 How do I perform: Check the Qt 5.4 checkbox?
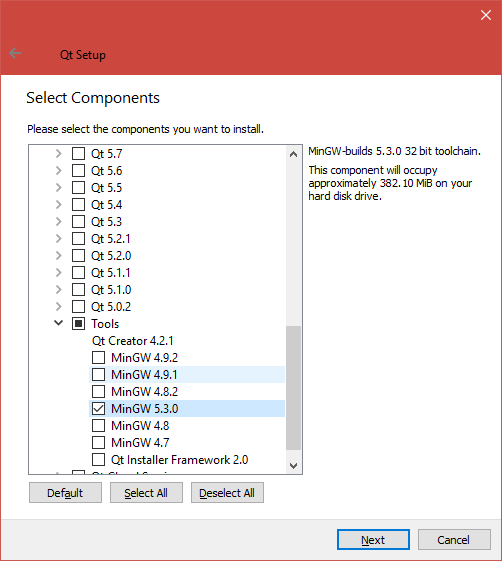click(78, 204)
